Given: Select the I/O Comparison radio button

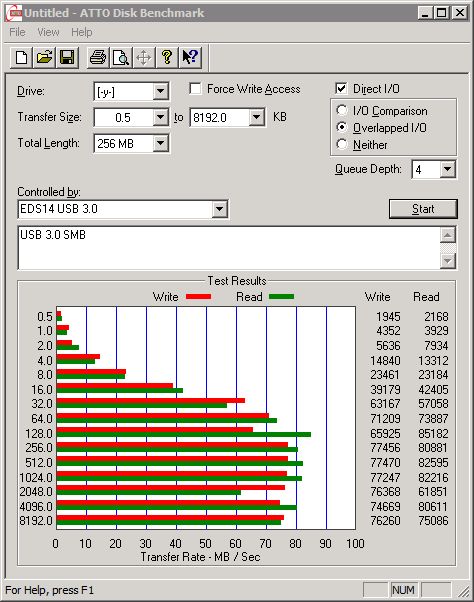Looking at the screenshot, I should pyautogui.click(x=342, y=111).
